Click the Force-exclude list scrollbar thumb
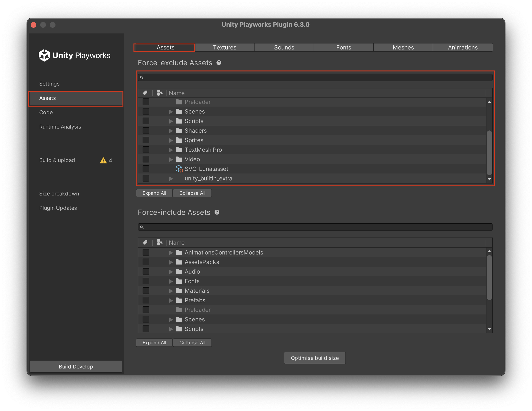 tap(489, 153)
